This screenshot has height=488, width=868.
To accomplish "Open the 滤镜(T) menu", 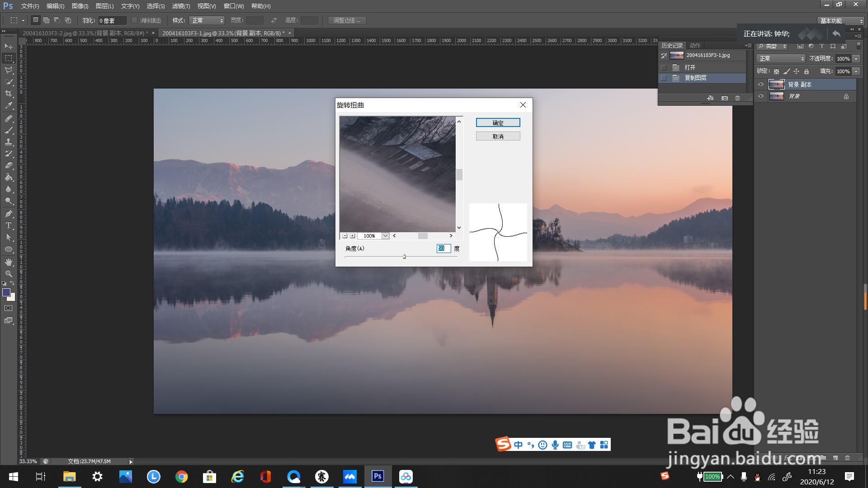I will [x=181, y=6].
